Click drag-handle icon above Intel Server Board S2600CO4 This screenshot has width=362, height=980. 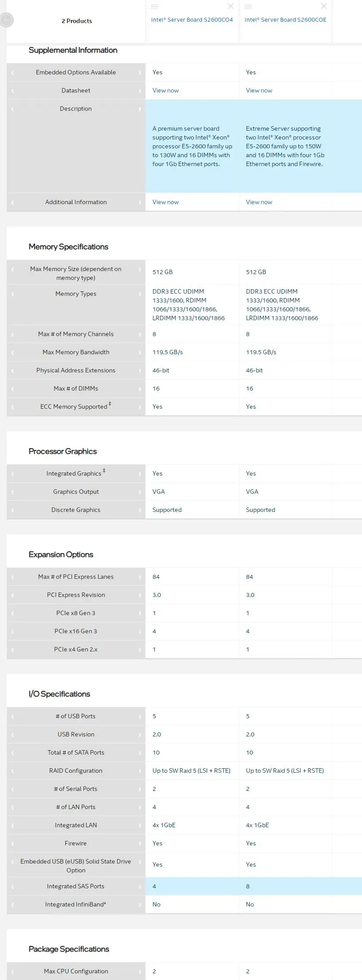[x=155, y=7]
